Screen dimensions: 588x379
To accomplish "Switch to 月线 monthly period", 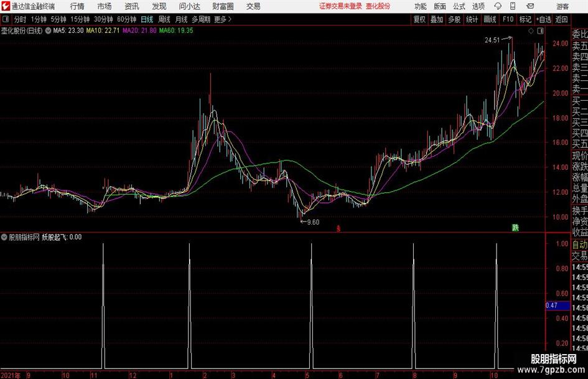I will pyautogui.click(x=182, y=19).
